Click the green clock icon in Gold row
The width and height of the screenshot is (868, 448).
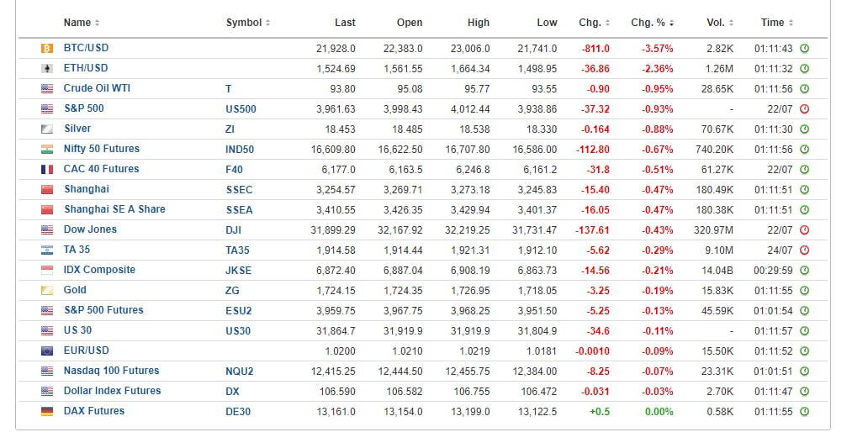804,291
